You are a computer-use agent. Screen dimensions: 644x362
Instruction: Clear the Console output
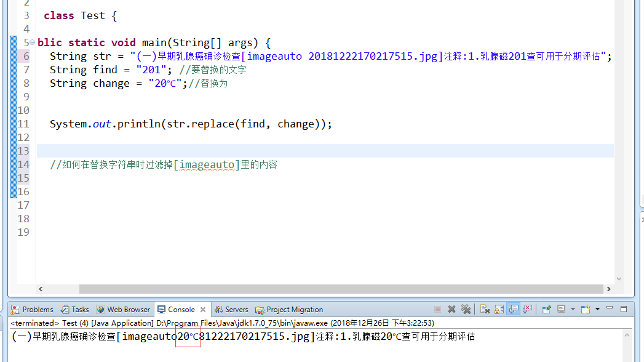click(x=485, y=310)
